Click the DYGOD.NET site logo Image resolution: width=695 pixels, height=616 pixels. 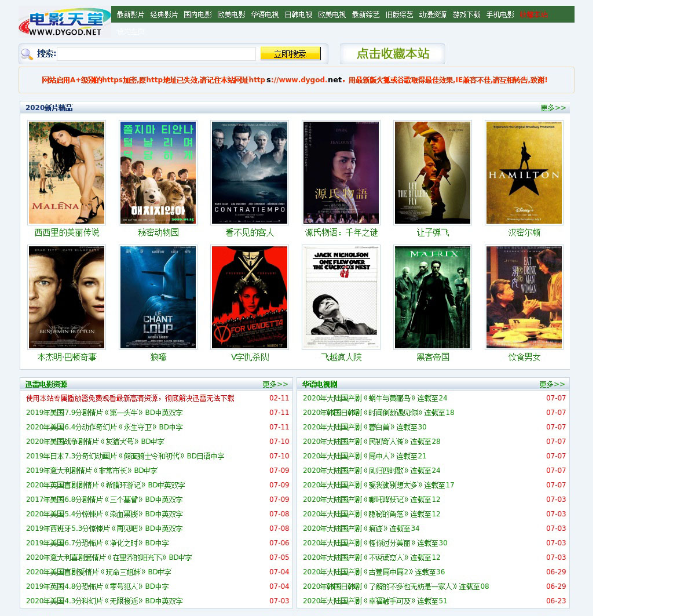point(64,22)
